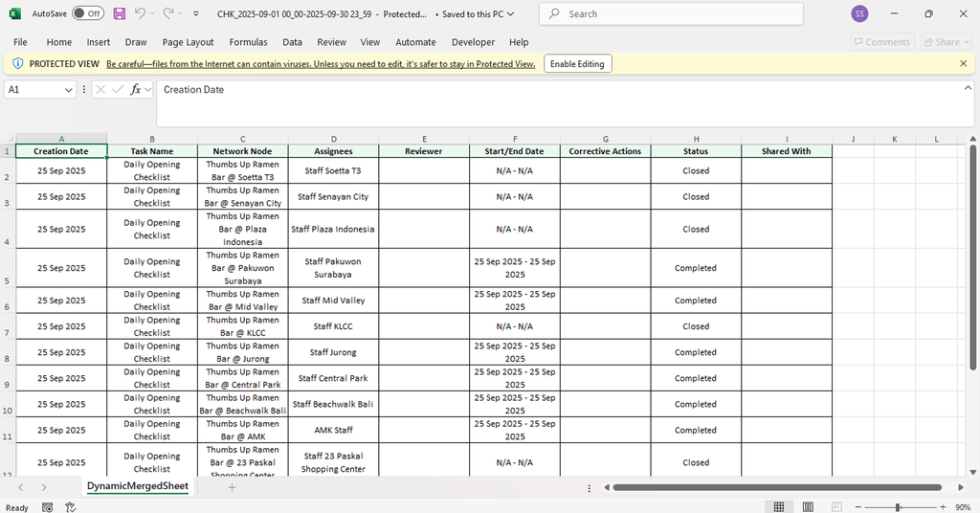Image resolution: width=980 pixels, height=513 pixels.
Task: Open Customize Quick Access Toolbar dropdown
Action: (x=196, y=14)
